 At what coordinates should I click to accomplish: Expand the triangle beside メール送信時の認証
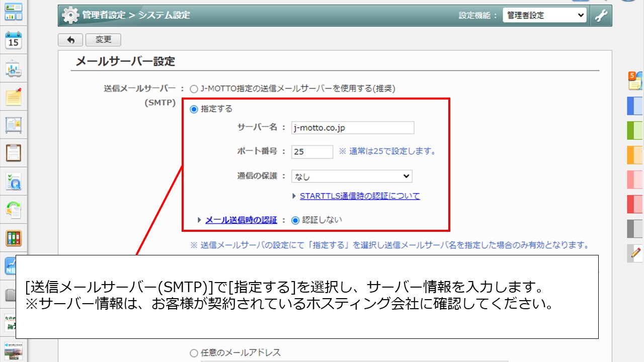coord(200,220)
